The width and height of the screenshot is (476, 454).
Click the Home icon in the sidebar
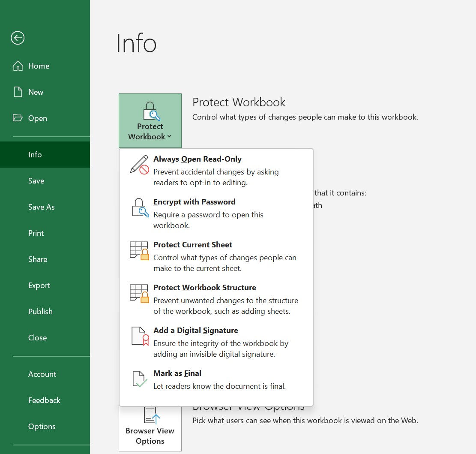tap(18, 66)
